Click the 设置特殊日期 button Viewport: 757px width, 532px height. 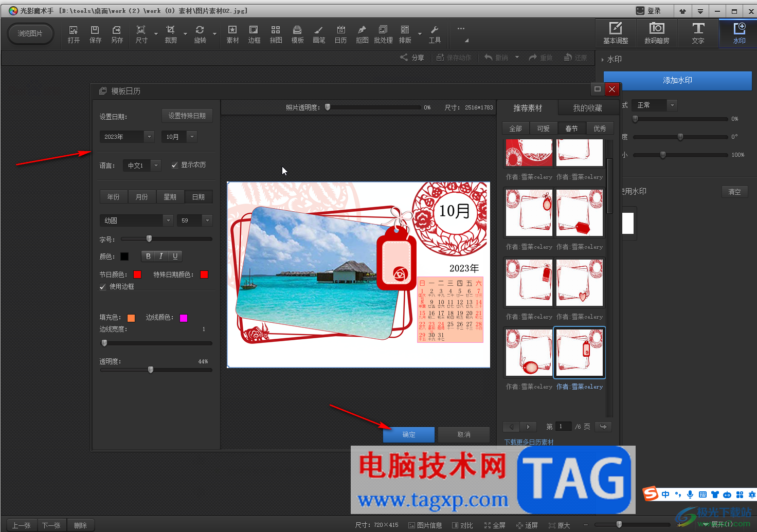pos(187,116)
